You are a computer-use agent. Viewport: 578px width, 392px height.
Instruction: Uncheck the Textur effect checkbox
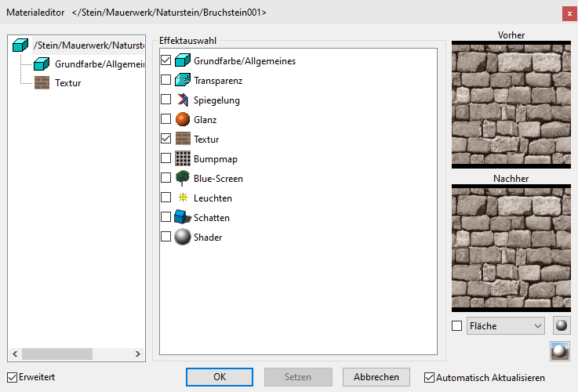click(166, 139)
